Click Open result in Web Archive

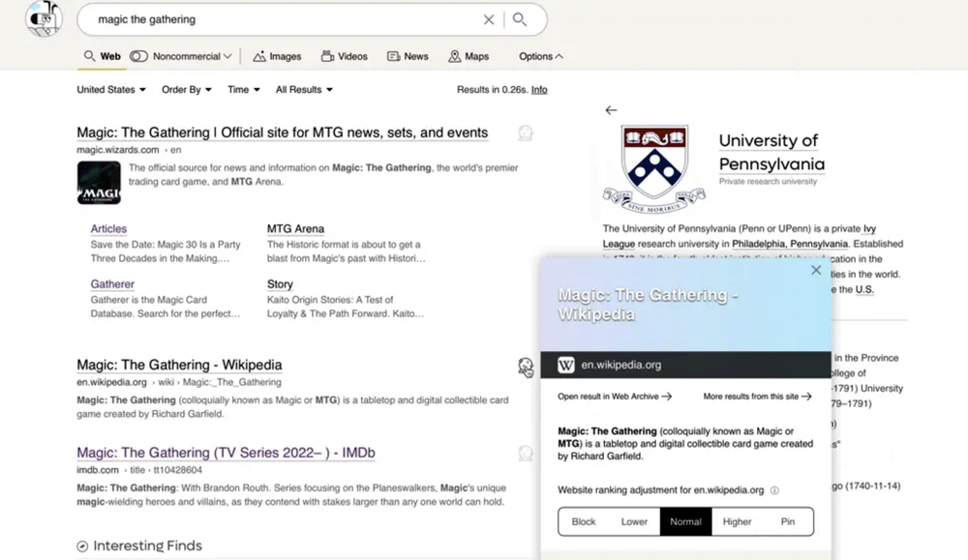click(615, 397)
